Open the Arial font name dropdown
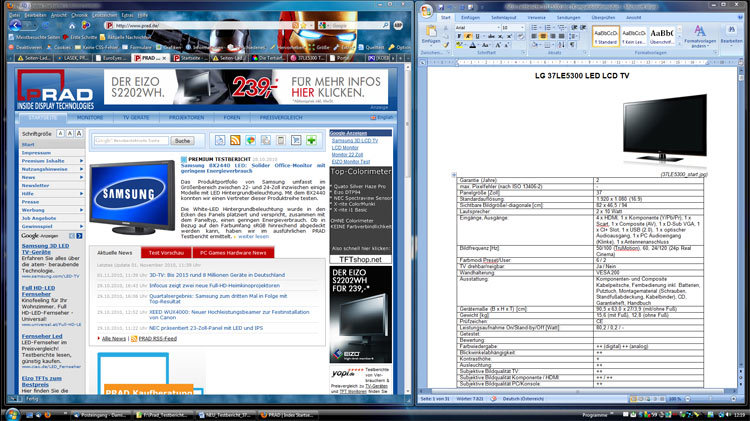 pyautogui.click(x=498, y=27)
